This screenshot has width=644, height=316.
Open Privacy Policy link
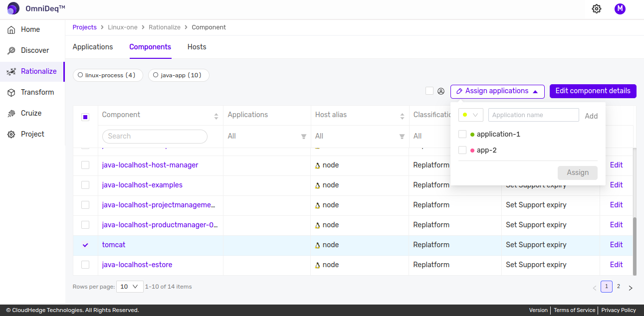click(x=619, y=310)
